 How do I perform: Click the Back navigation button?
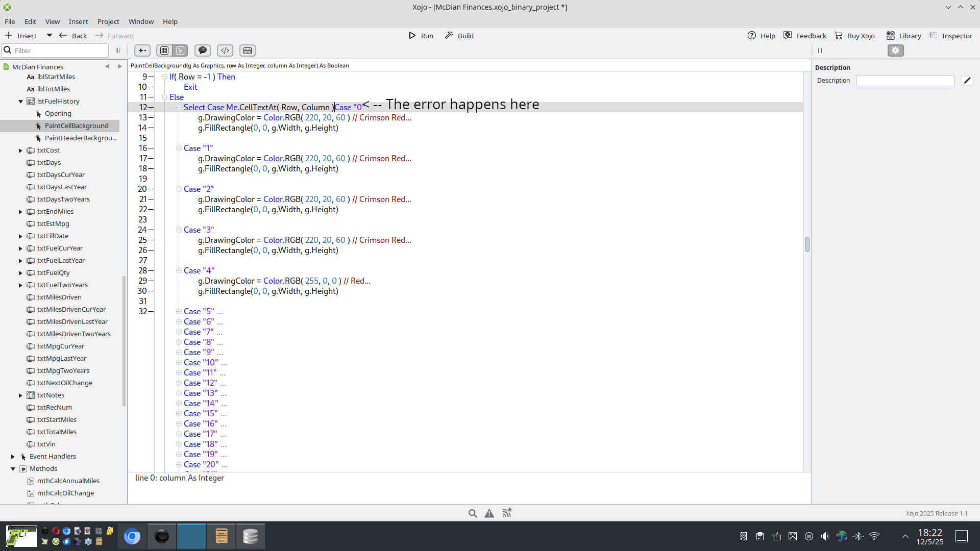[x=73, y=36]
